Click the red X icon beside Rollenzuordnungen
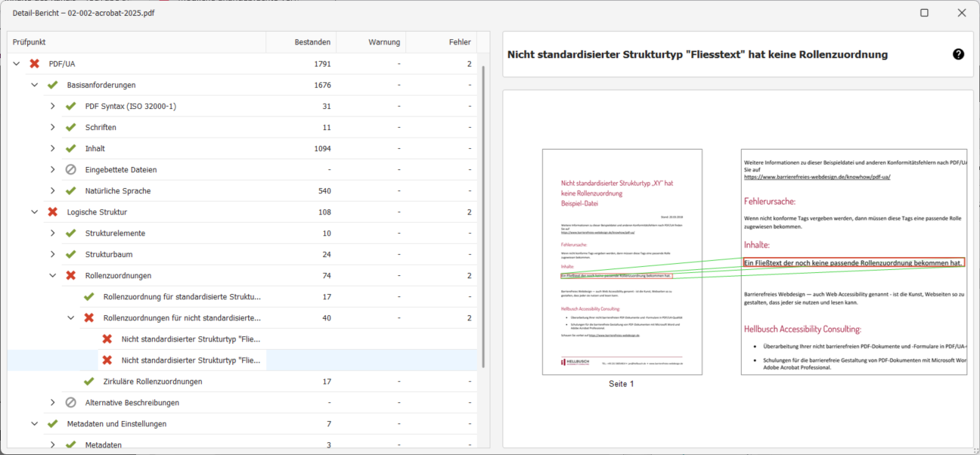980x455 pixels. coord(70,276)
